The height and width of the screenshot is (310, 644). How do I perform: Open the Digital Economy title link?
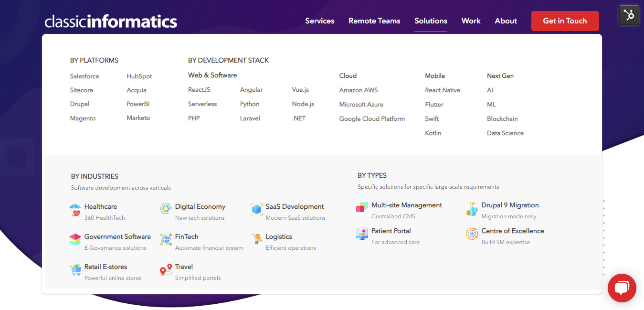click(x=200, y=207)
